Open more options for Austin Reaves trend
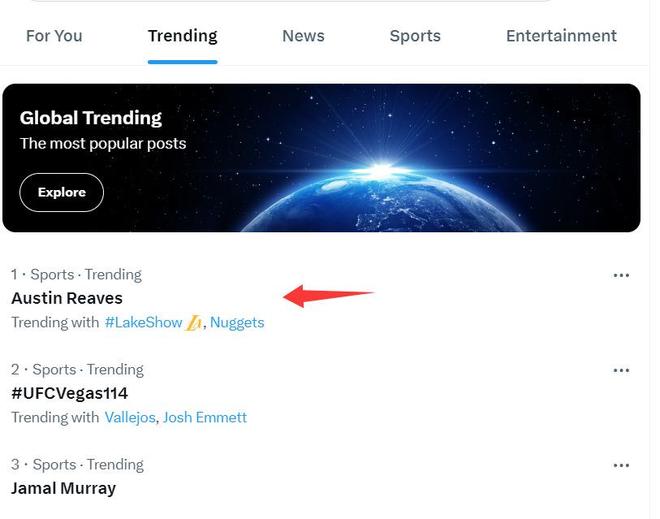This screenshot has height=519, width=660. tap(621, 275)
